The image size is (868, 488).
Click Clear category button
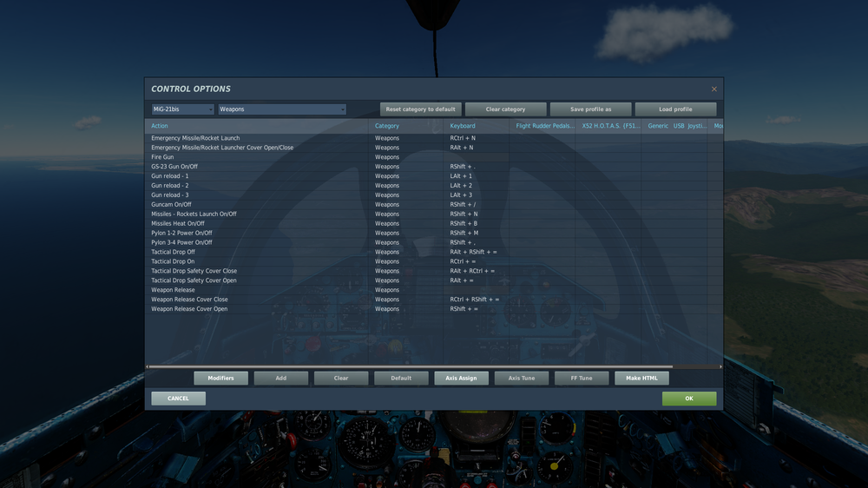[x=505, y=109]
